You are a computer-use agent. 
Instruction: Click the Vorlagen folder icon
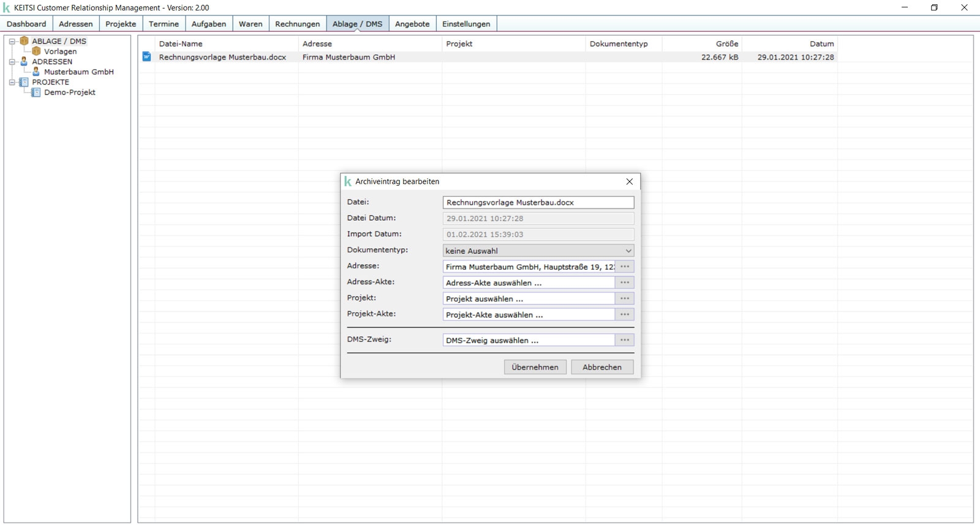(36, 51)
